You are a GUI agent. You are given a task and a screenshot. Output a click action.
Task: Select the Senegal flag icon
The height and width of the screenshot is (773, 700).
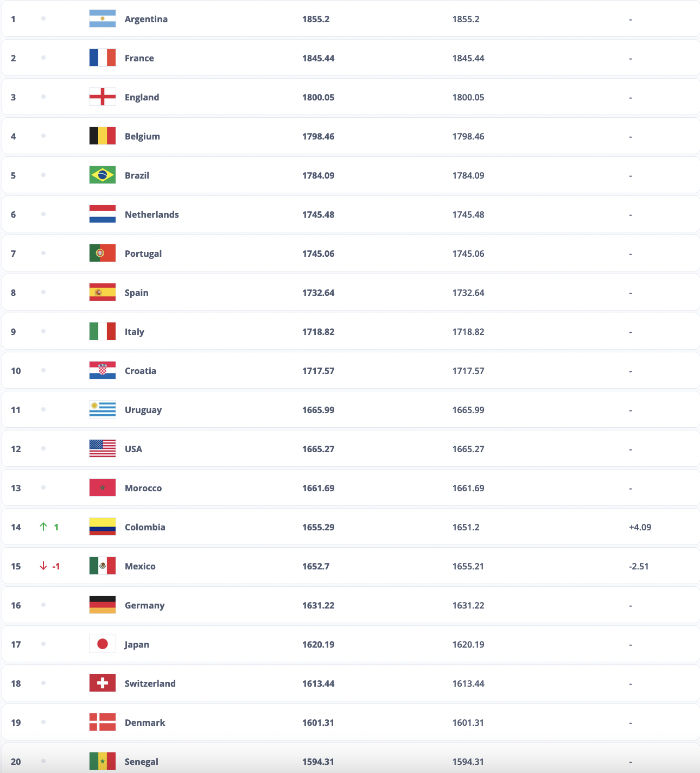(x=103, y=761)
